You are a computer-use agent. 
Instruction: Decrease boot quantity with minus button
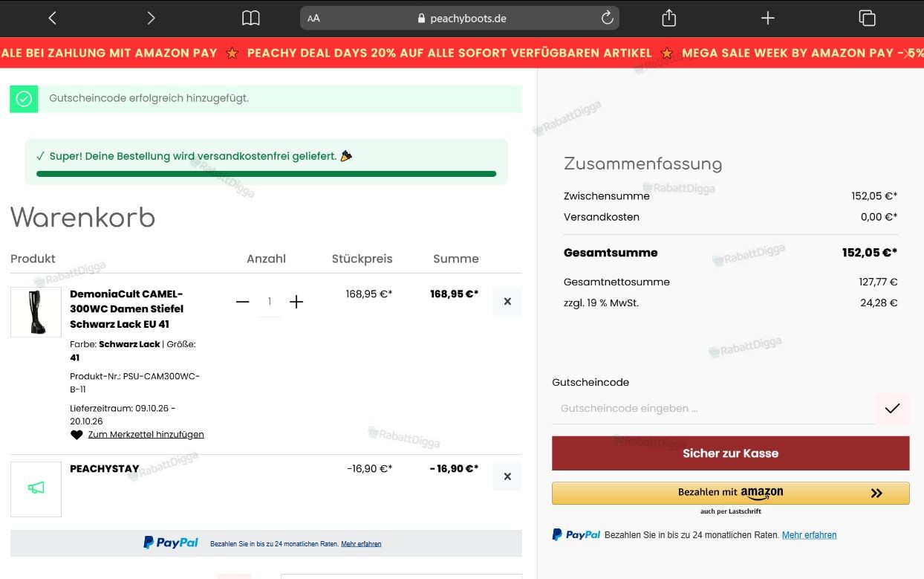(242, 302)
